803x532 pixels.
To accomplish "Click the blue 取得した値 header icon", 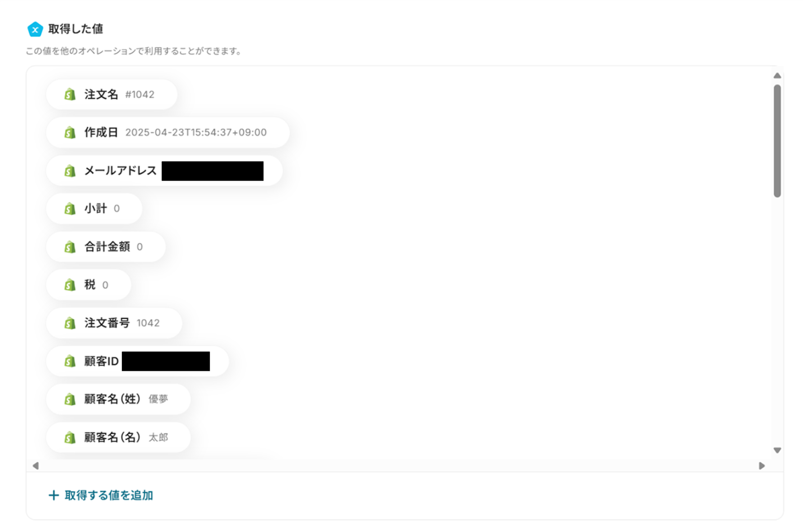I will point(35,29).
